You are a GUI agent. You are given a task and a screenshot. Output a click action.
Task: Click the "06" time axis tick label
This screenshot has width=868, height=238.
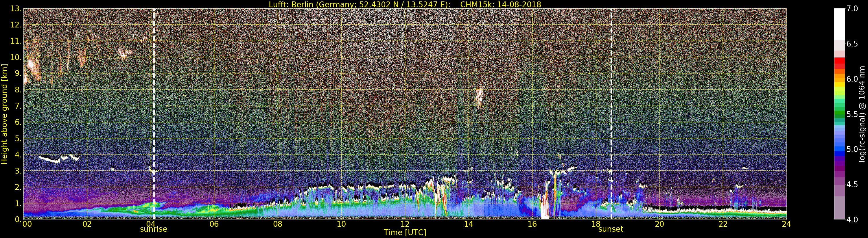(x=214, y=224)
